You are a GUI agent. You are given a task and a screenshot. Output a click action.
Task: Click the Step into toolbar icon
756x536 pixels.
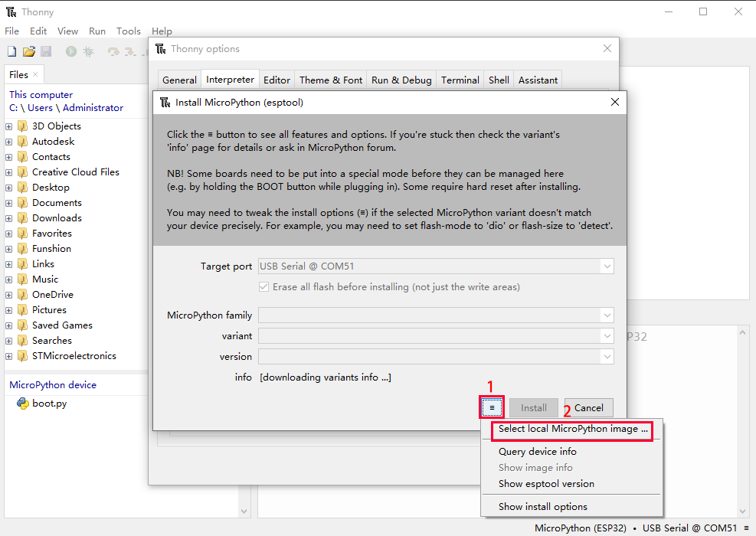130,51
